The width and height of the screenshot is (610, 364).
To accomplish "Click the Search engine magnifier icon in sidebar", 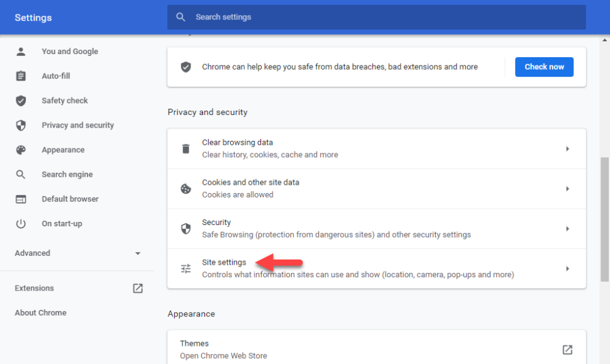I will click(x=21, y=174).
